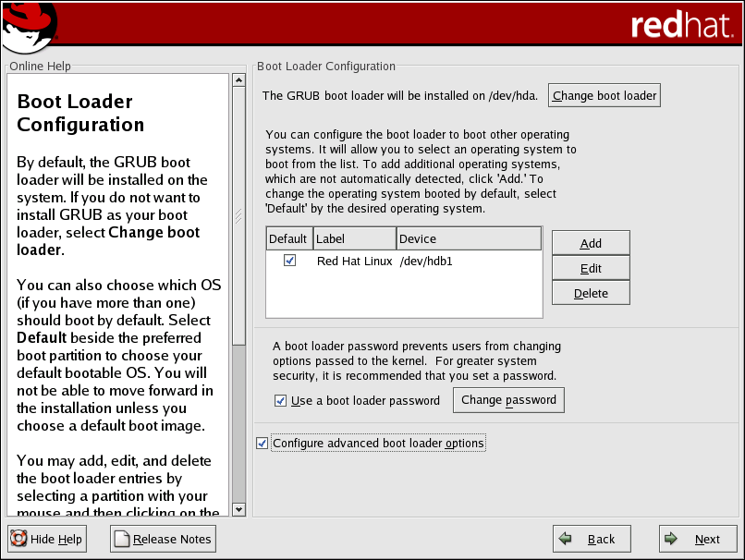Click the lifebuoy icon on Hide Help

tap(18, 539)
